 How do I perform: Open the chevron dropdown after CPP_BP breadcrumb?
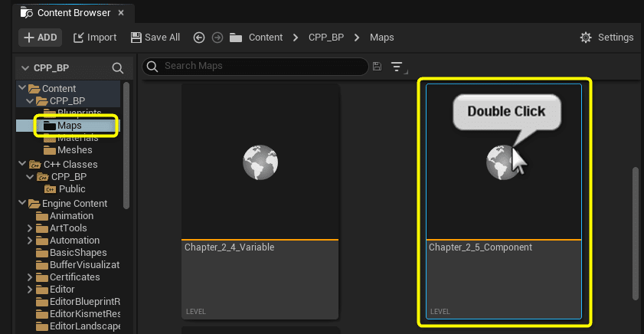(357, 38)
